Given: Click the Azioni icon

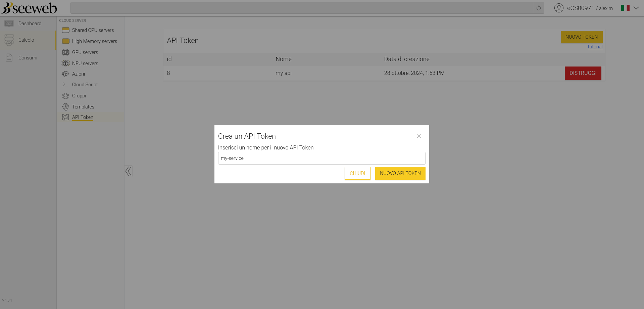Looking at the screenshot, I should point(65,74).
